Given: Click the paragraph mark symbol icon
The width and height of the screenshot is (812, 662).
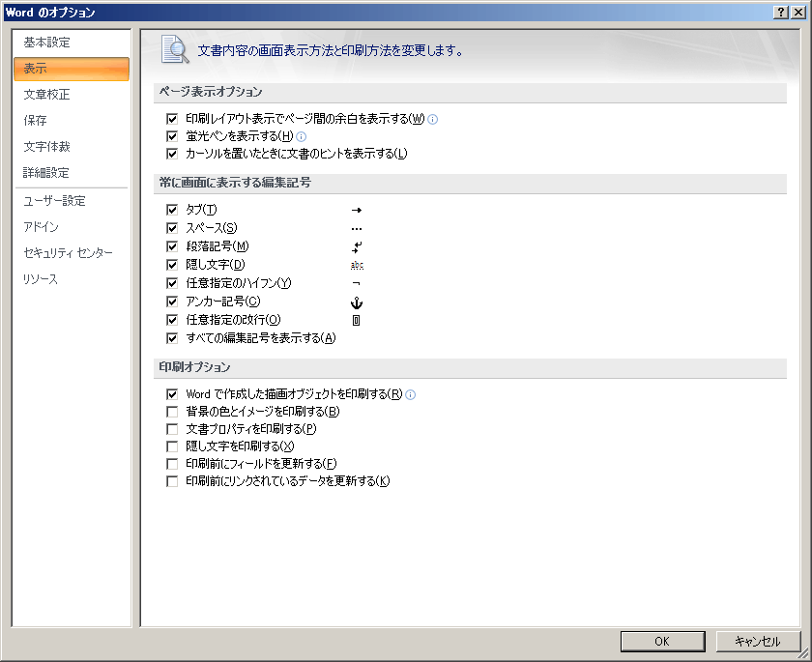Looking at the screenshot, I should (356, 246).
